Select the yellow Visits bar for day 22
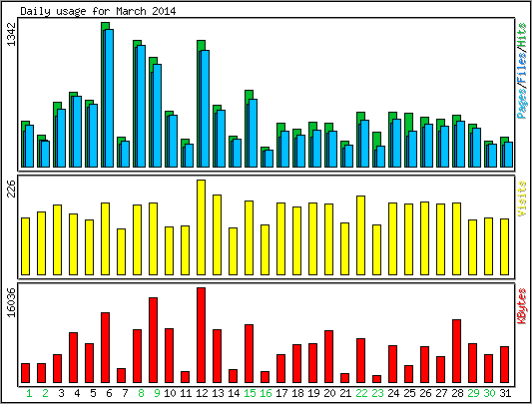 361,235
